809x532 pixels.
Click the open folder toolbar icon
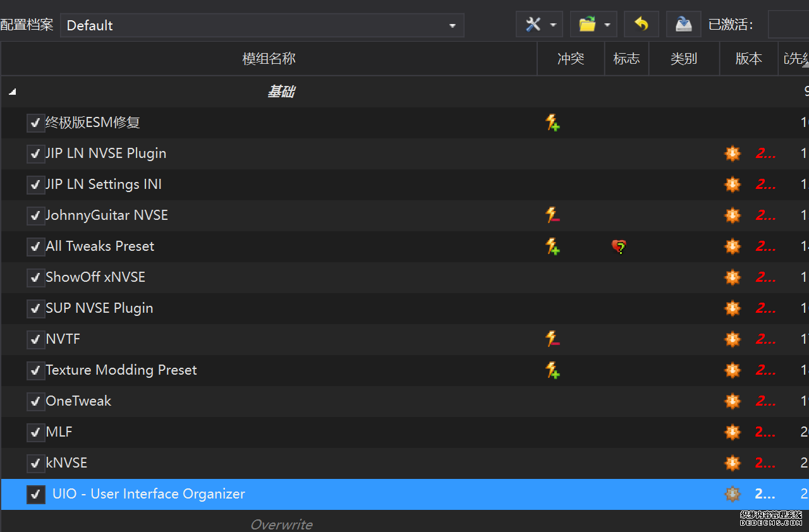(x=587, y=25)
